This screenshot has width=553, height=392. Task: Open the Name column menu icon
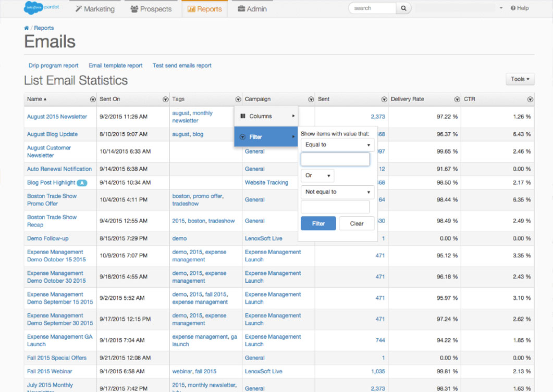tap(93, 99)
